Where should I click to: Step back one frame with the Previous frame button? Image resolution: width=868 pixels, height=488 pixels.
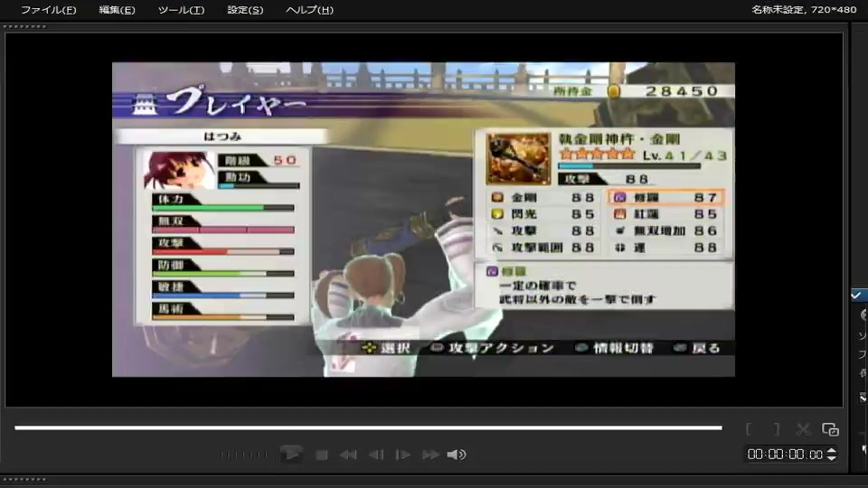coord(376,455)
